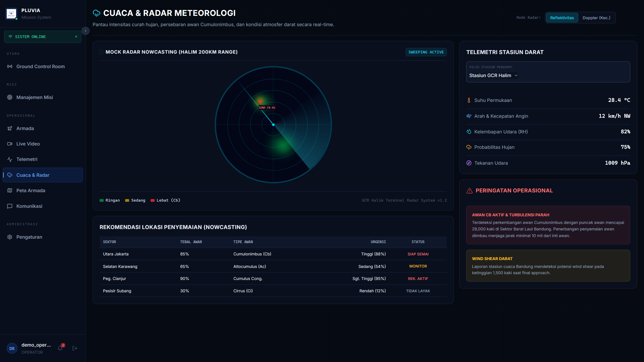Open Ground Control Room page

[x=43, y=66]
